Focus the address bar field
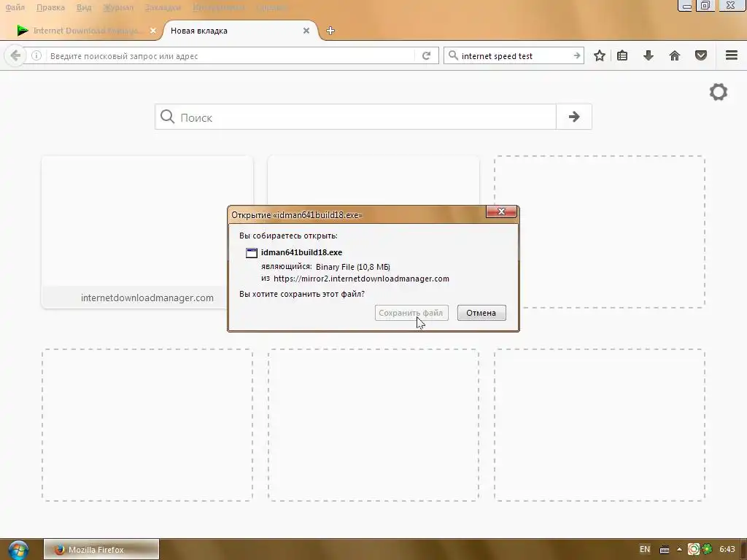 [x=231, y=55]
